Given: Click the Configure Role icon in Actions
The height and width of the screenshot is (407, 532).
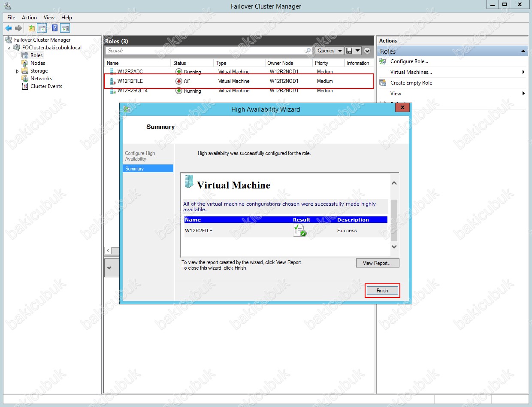Looking at the screenshot, I should 383,61.
